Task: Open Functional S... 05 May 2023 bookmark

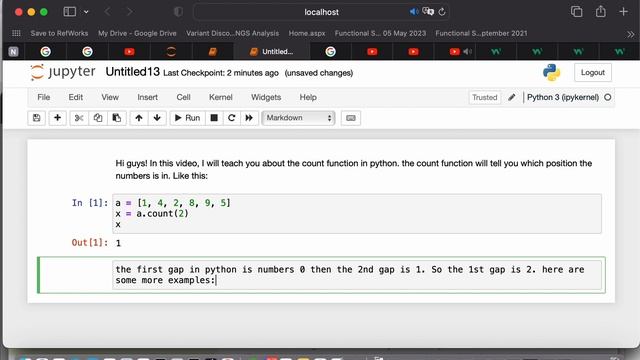Action: [x=380, y=33]
